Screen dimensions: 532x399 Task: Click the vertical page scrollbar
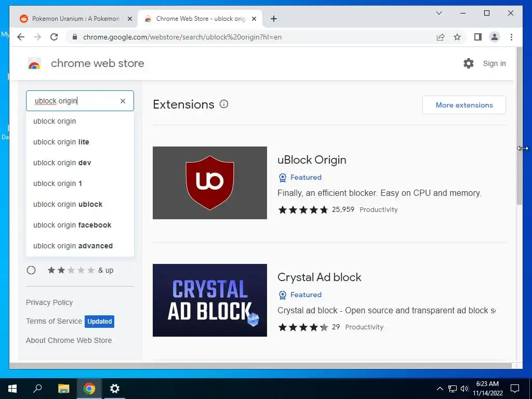519,126
